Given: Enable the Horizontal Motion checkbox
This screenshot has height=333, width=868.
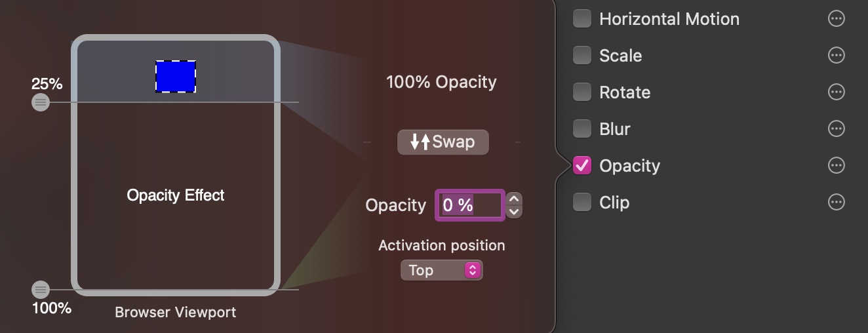Looking at the screenshot, I should pos(582,19).
